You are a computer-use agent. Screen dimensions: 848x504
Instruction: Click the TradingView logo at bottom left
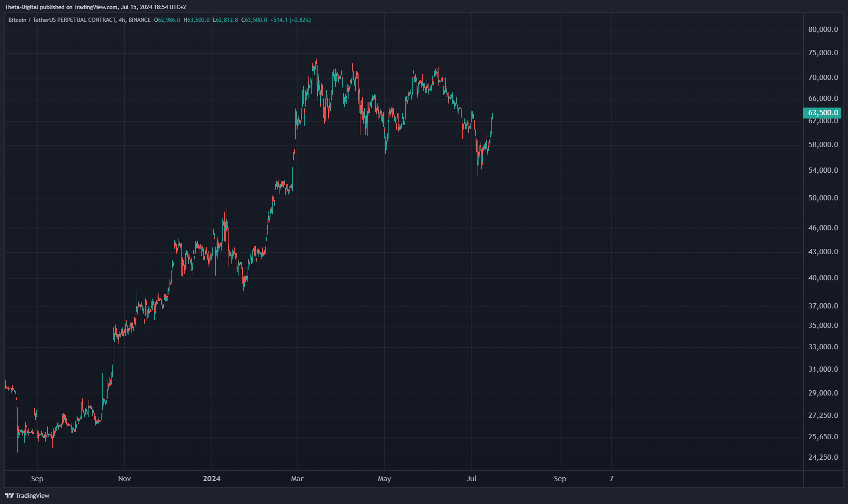pos(27,495)
